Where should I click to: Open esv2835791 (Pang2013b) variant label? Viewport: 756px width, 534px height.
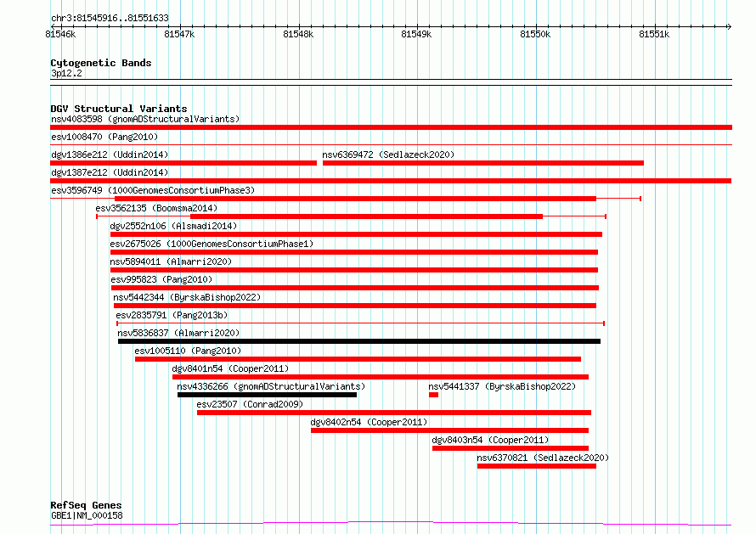pyautogui.click(x=172, y=315)
